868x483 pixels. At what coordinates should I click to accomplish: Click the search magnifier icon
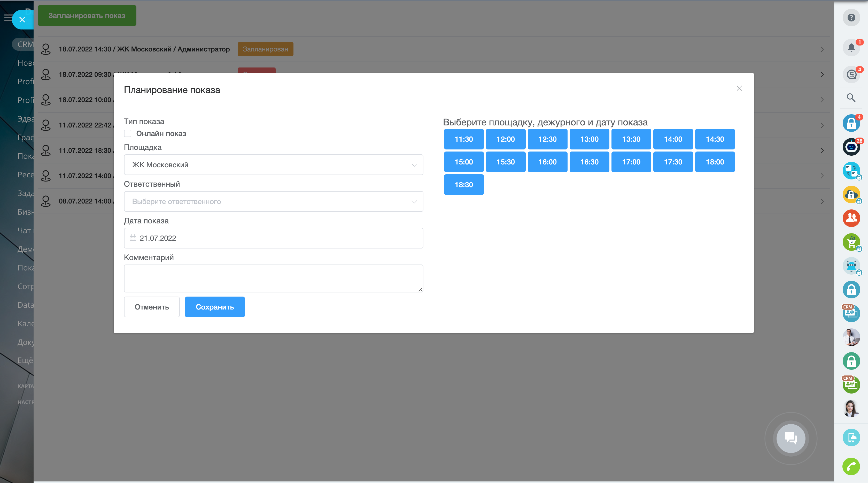tap(851, 98)
